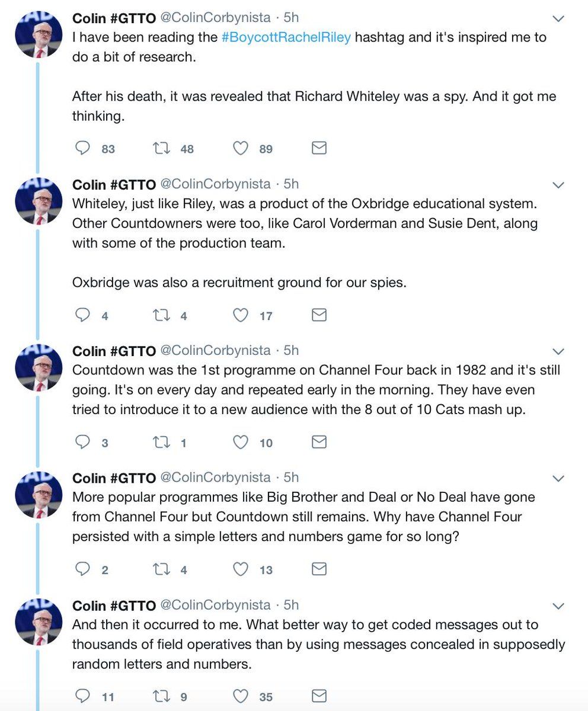Viewport: 588px width, 711px height.
Task: Share the Oxbridge tweet via message icon
Action: tap(319, 315)
